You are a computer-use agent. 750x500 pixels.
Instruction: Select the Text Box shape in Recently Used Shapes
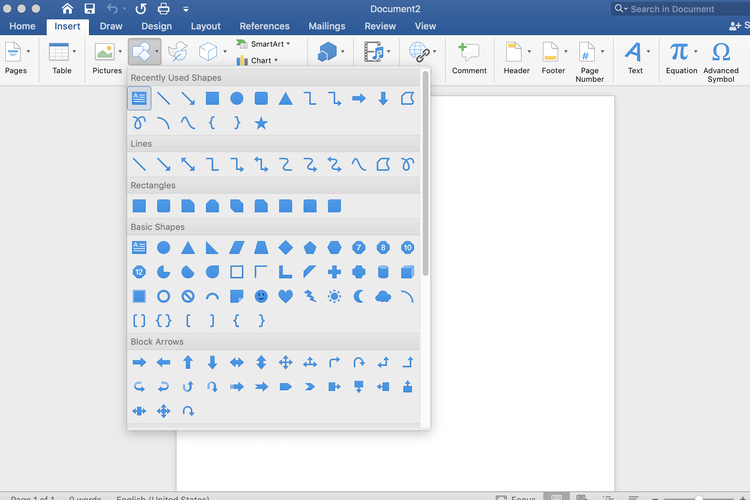[139, 99]
